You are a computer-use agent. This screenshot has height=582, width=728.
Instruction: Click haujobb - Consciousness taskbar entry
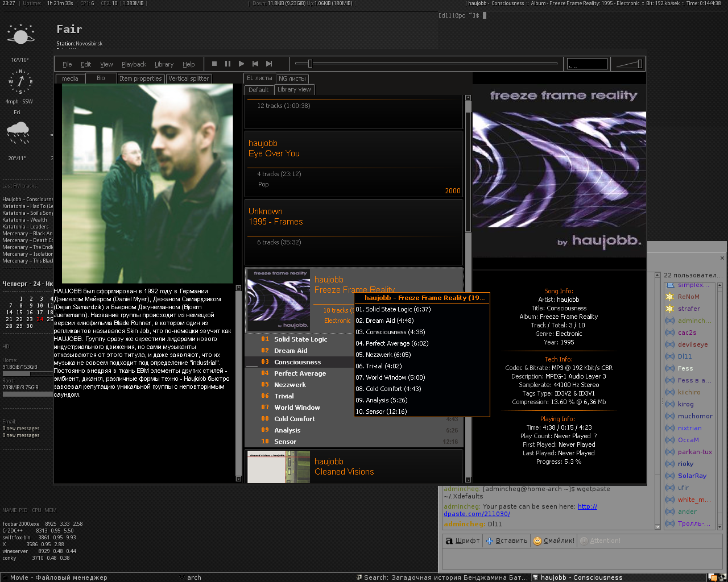coord(618,577)
